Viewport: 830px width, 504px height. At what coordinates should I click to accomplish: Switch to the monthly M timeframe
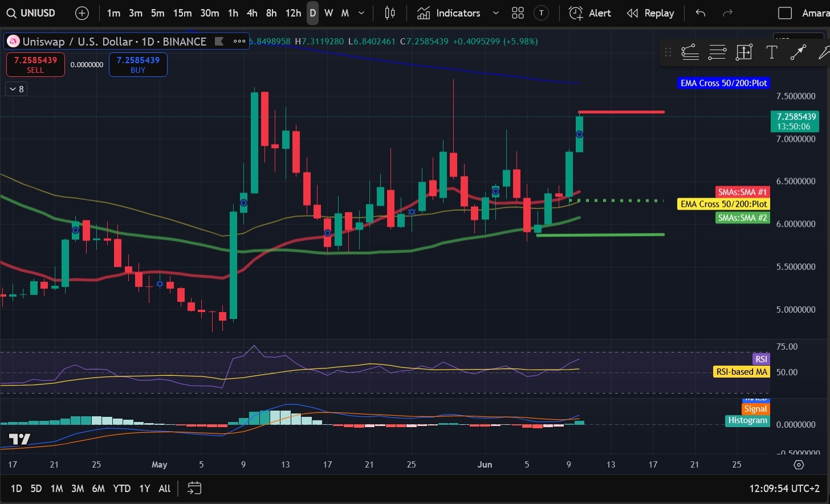(345, 13)
